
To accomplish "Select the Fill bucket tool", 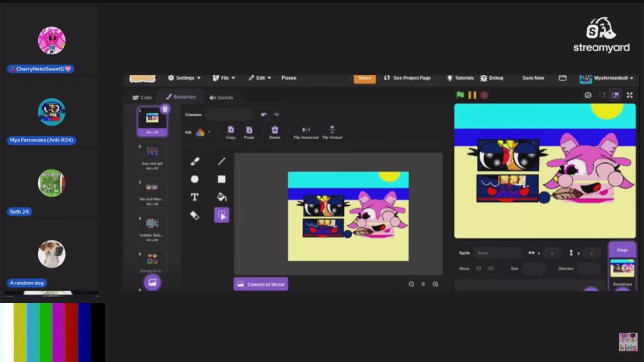I will (x=222, y=197).
